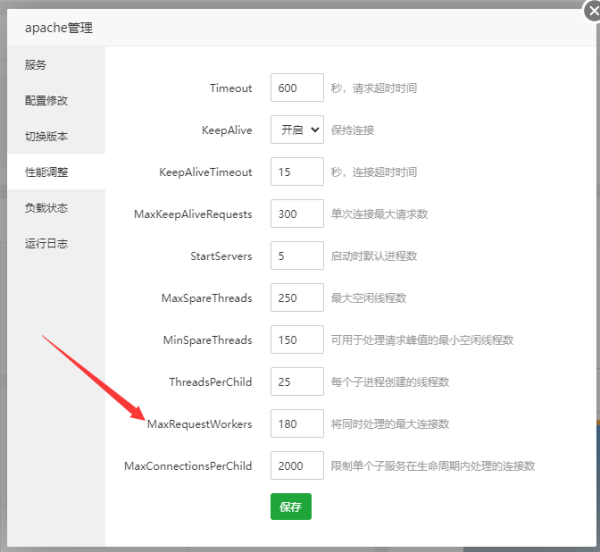Focus the KeepAliveTimeout value field
The image size is (600, 552).
coord(297,172)
